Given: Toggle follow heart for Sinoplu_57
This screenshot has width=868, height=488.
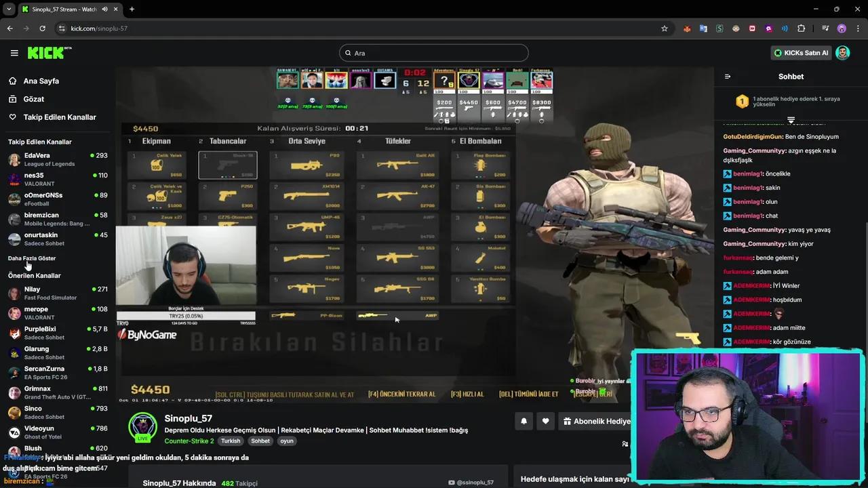Looking at the screenshot, I should pyautogui.click(x=545, y=421).
